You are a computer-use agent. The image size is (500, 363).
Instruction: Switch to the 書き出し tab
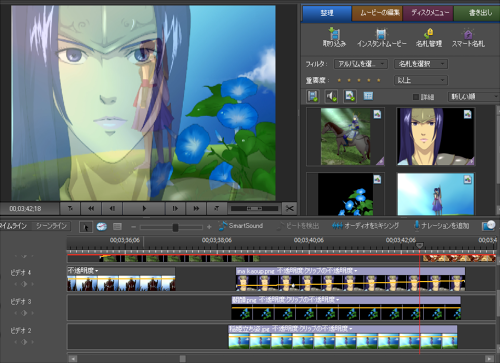coord(477,13)
